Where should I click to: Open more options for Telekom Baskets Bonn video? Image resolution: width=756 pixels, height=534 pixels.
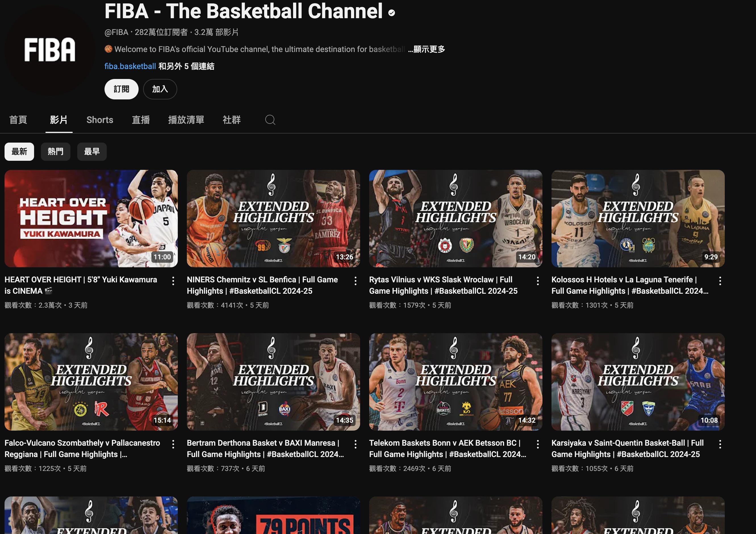(538, 444)
